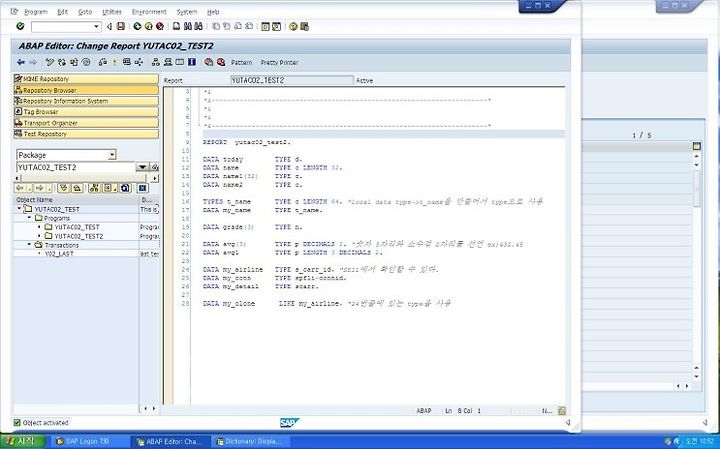The image size is (720, 449).
Task: Click the blue back arrow in the editor toolbar
Action: tap(21, 62)
